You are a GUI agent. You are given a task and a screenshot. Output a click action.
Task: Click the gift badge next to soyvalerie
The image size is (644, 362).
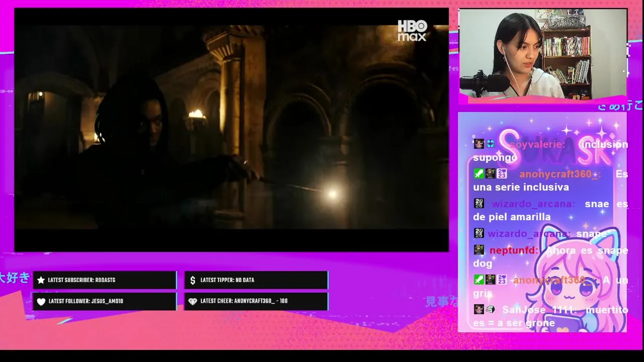490,144
